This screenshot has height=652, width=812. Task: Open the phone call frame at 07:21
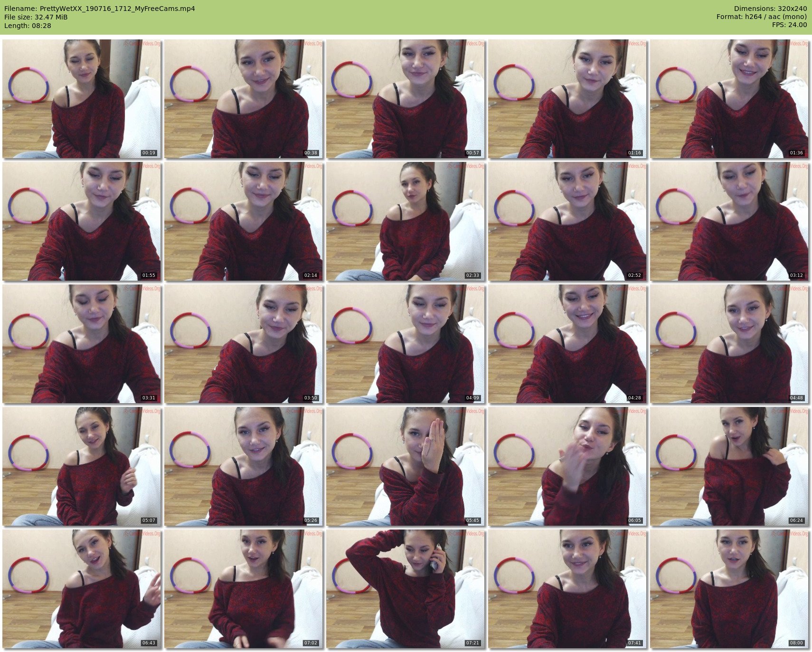point(406,589)
